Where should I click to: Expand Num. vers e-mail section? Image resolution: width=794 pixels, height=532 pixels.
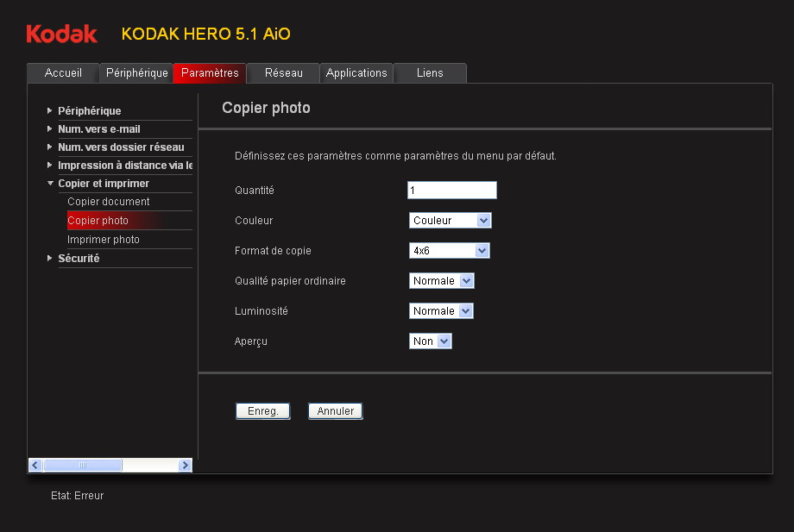tap(98, 129)
